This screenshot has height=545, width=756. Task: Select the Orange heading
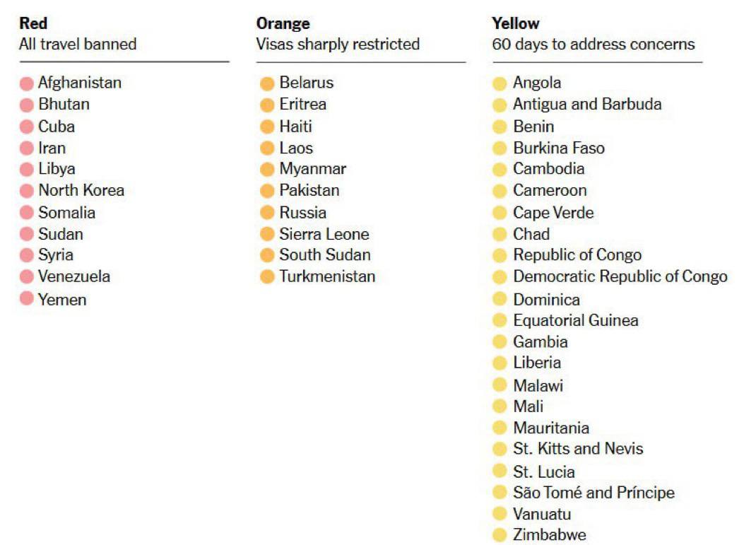click(x=283, y=23)
